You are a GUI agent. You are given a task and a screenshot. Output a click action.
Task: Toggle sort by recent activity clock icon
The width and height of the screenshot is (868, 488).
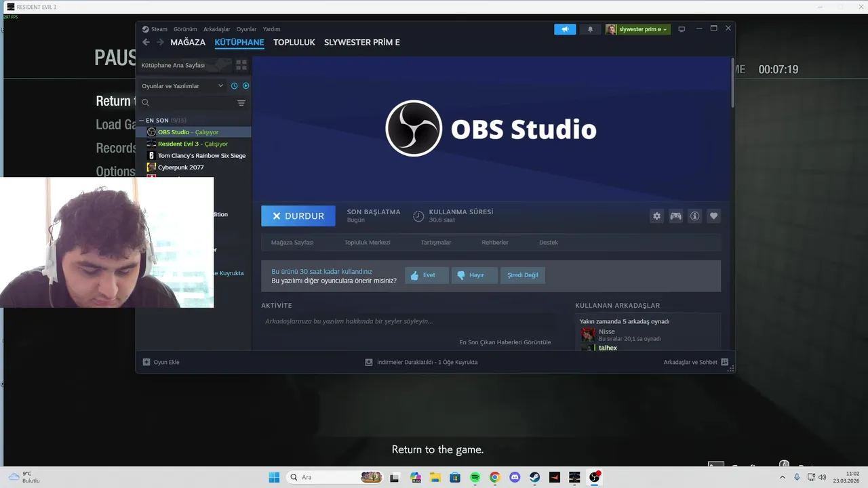[234, 86]
